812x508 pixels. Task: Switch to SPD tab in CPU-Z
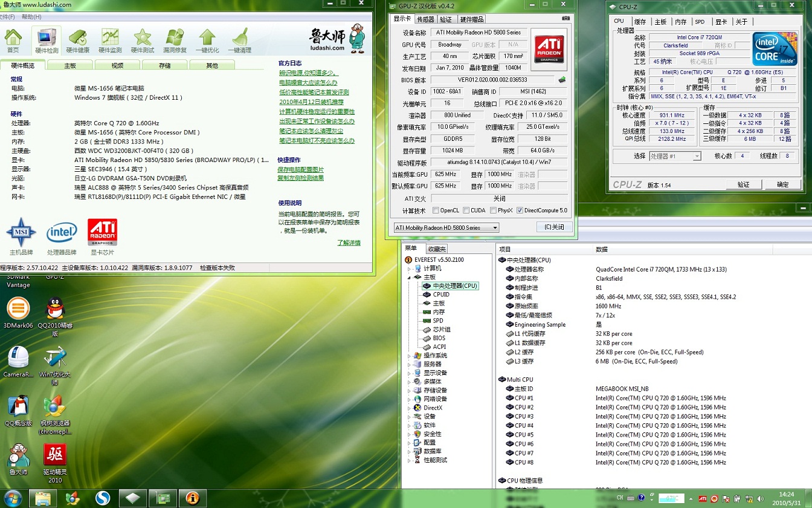point(700,22)
